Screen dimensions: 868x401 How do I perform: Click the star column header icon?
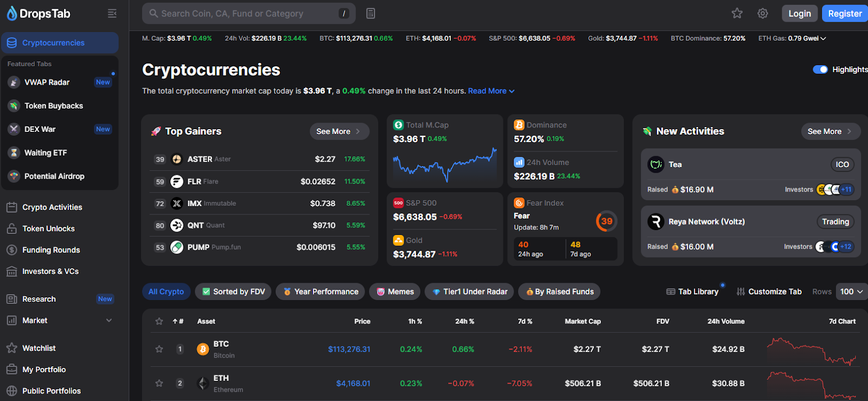(x=159, y=321)
